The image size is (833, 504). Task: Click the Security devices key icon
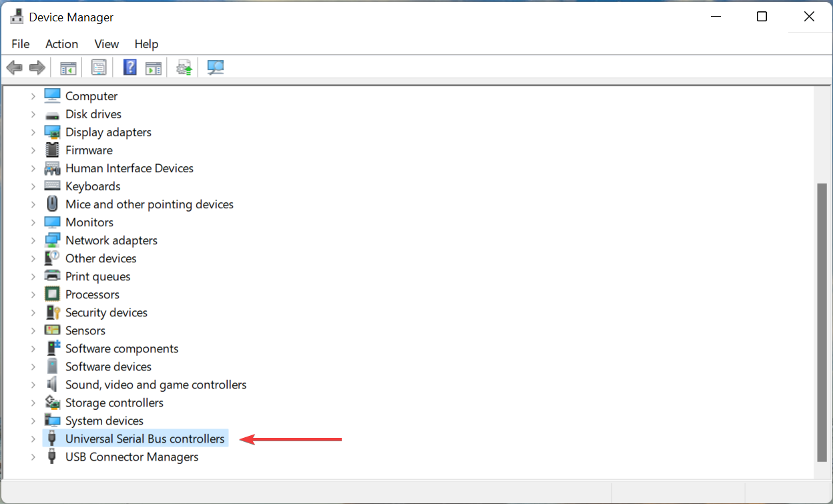52,312
